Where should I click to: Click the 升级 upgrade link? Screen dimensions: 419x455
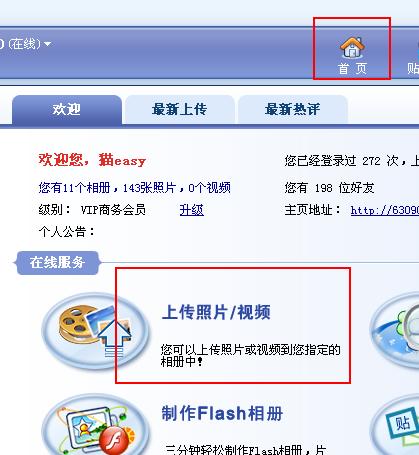pyautogui.click(x=192, y=210)
